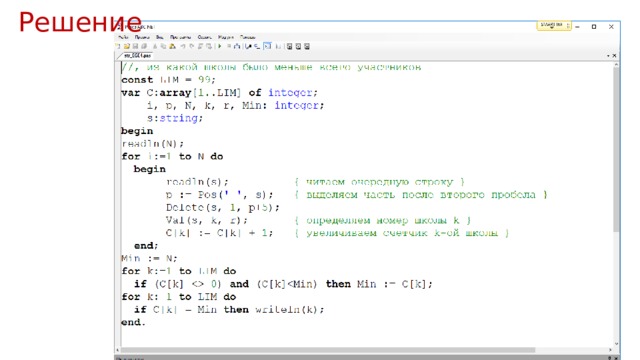Click the vertical scrollbar up arrow

tap(616, 65)
